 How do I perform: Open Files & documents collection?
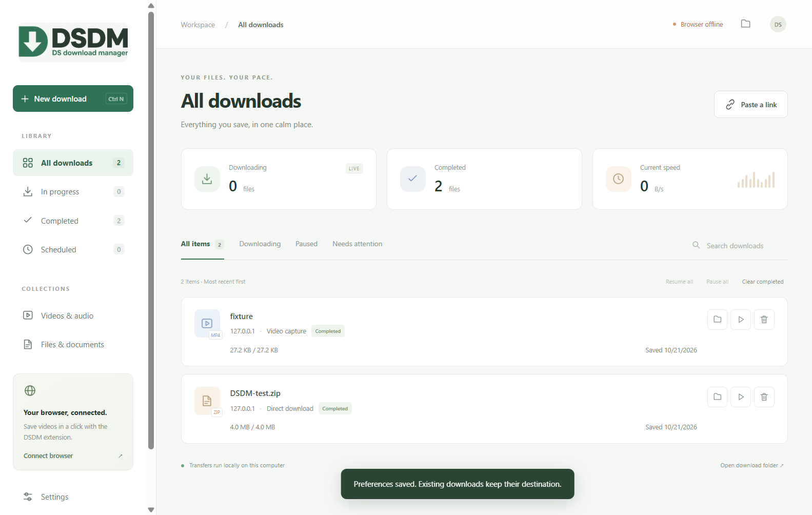point(73,344)
